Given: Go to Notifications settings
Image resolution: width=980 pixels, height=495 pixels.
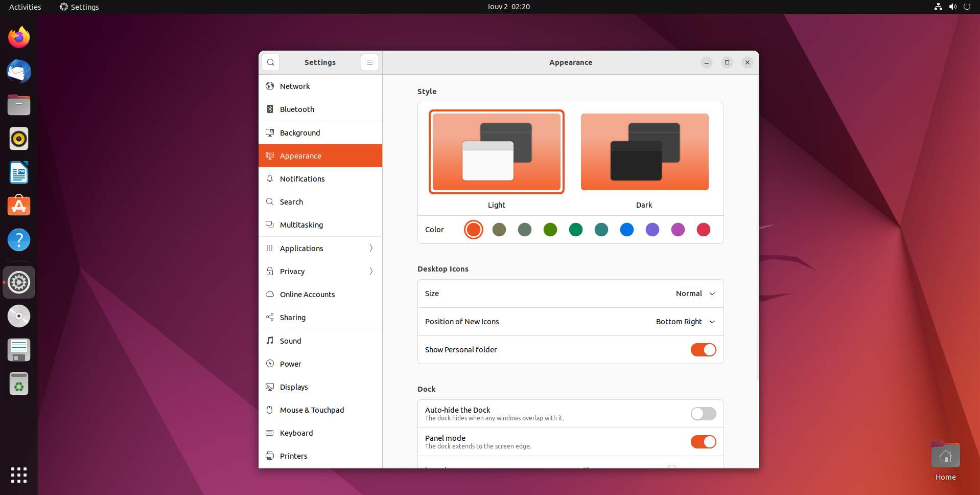Looking at the screenshot, I should pyautogui.click(x=302, y=178).
